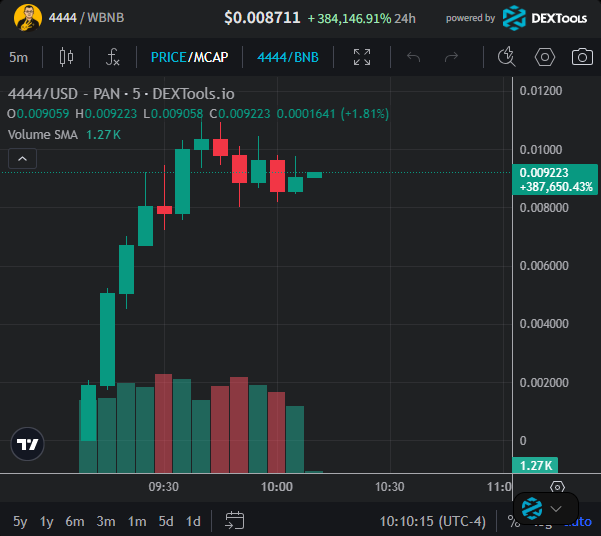The height and width of the screenshot is (536, 601).
Task: Open price axis settings gear icon
Action: 557,487
